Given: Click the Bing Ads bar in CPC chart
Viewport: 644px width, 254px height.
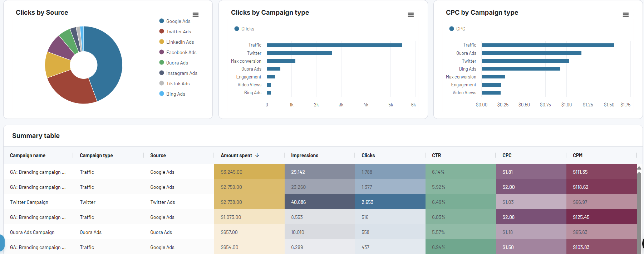Looking at the screenshot, I should [521, 69].
